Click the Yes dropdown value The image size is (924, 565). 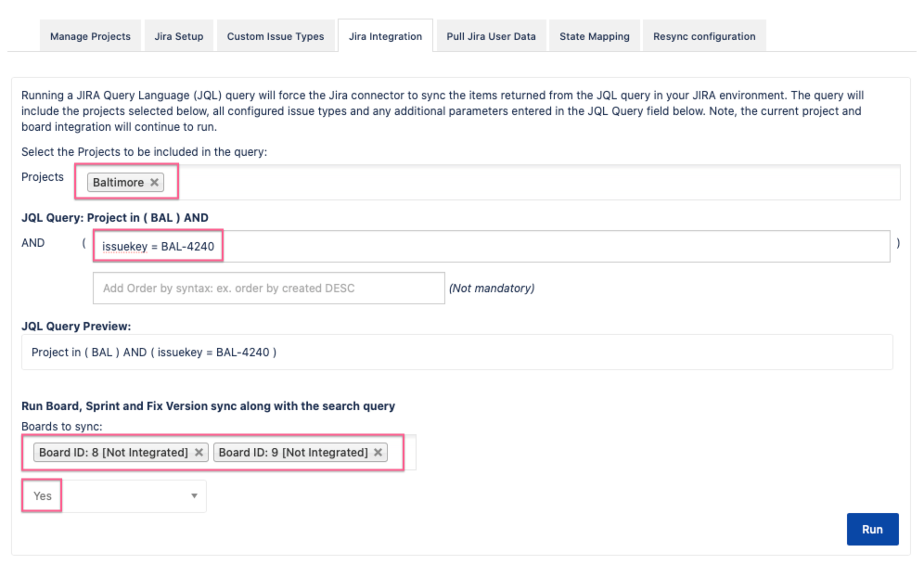coord(41,494)
